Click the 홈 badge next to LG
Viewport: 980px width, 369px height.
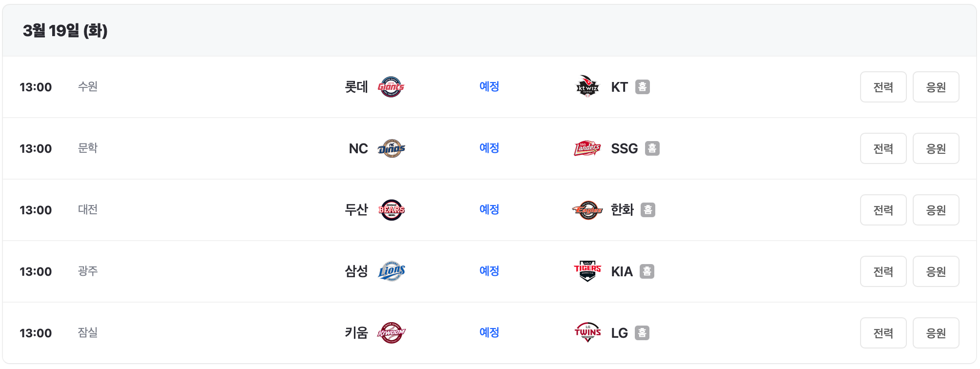[643, 333]
